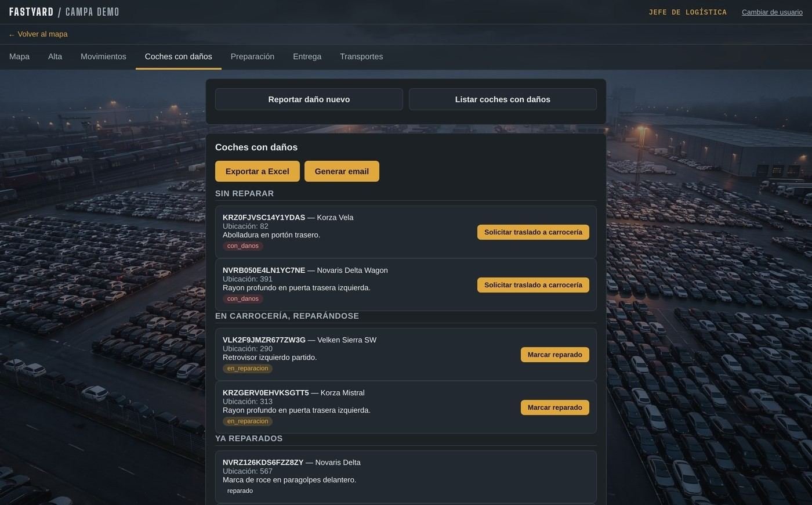Screen dimensions: 812x505
Task: Click Reportar daño nuevo button
Action: tap(309, 99)
